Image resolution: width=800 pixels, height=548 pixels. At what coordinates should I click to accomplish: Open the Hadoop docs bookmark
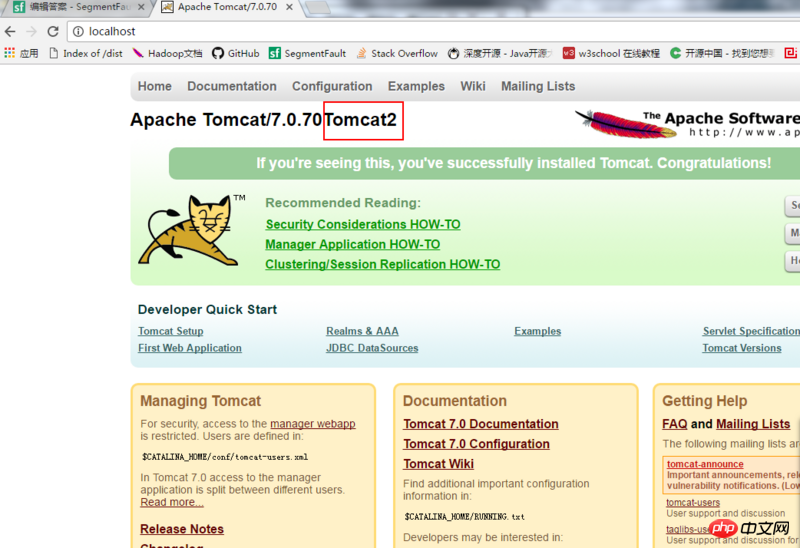point(167,53)
